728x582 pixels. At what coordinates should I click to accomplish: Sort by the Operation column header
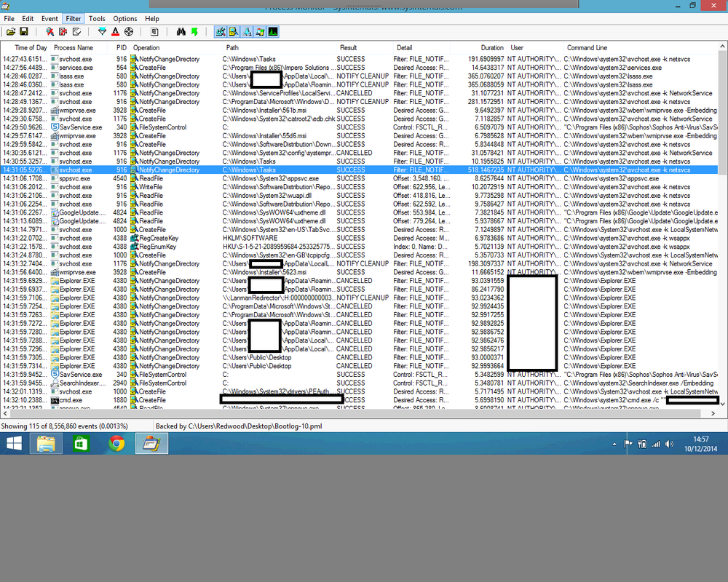click(176, 48)
